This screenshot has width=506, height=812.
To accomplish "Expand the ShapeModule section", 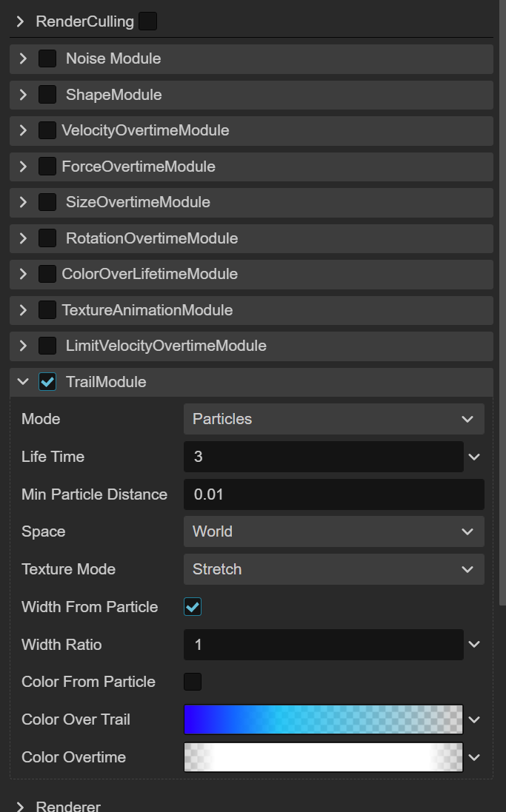I will tap(23, 95).
